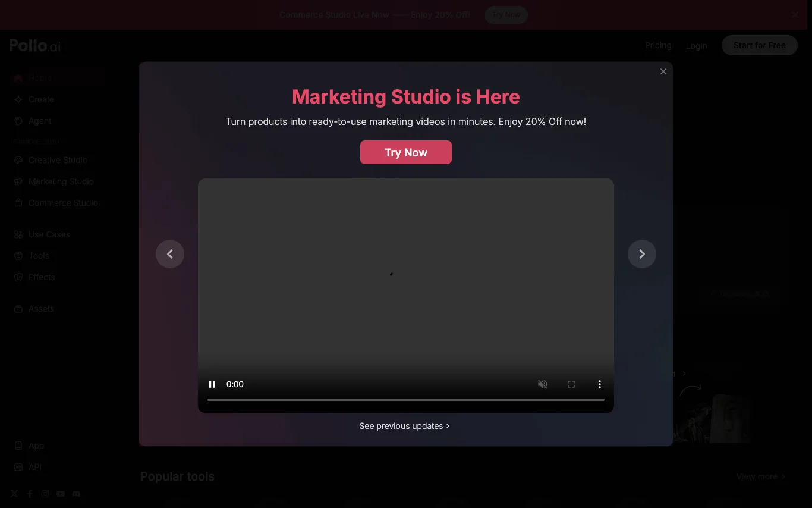Open the Facebook social link
812x508 pixels.
pyautogui.click(x=30, y=494)
